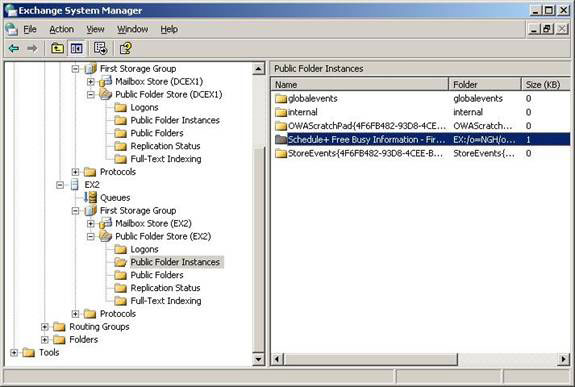
Task: Click the EX2 First Storage Group icon
Action: pyautogui.click(x=91, y=211)
